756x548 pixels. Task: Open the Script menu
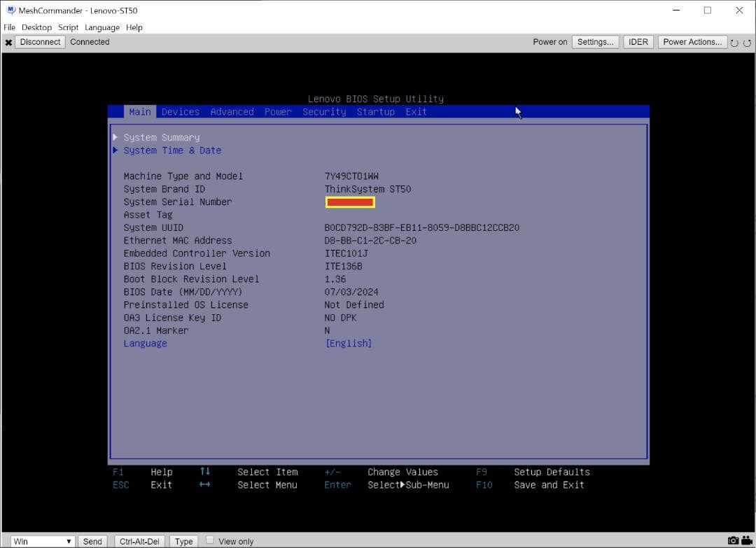pyautogui.click(x=68, y=27)
